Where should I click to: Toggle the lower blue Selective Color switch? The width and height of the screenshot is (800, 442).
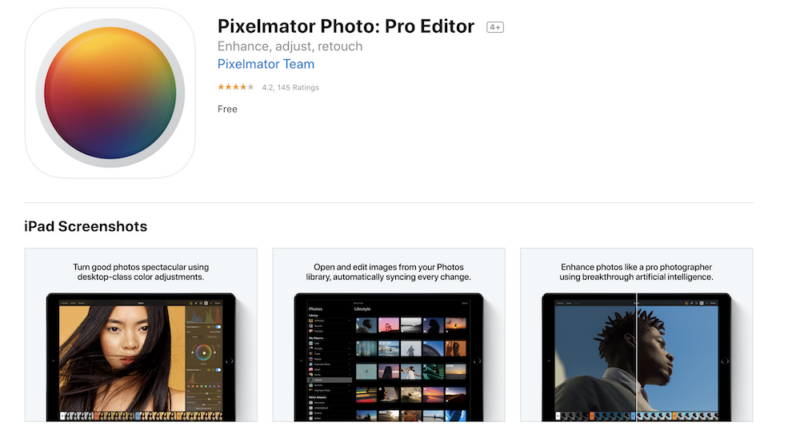coord(218,370)
